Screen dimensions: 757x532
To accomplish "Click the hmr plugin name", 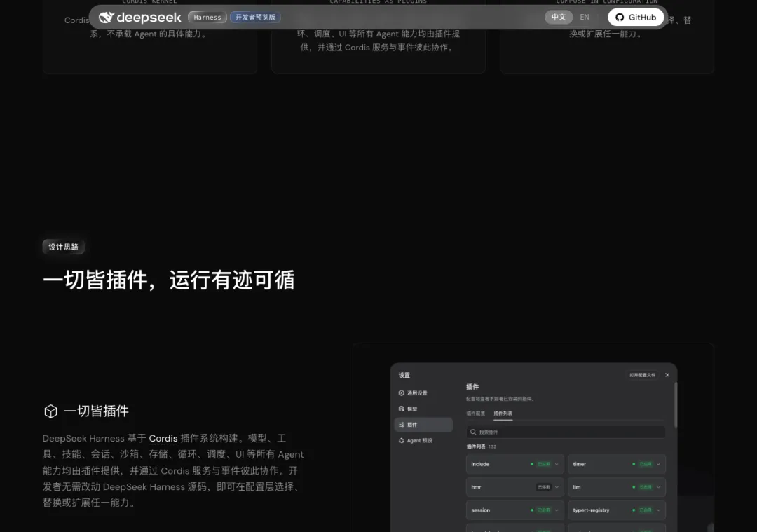I will click(x=476, y=487).
